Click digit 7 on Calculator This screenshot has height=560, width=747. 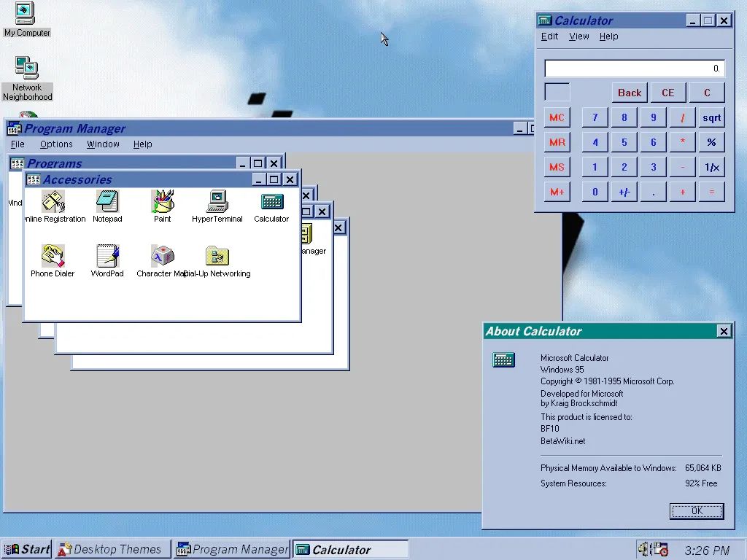pos(595,117)
